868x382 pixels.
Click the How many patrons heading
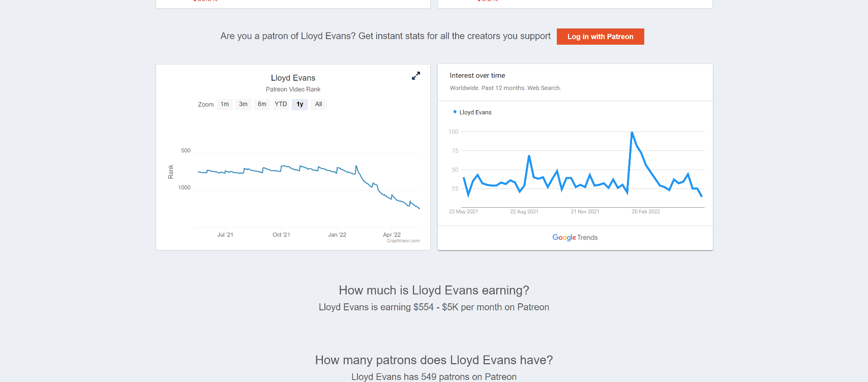pyautogui.click(x=434, y=360)
